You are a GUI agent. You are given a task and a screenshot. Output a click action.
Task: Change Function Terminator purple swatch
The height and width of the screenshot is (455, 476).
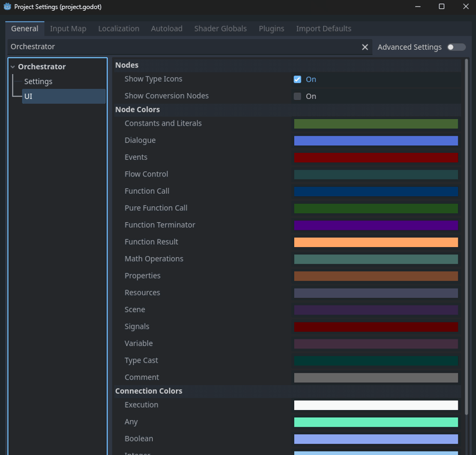pos(376,225)
